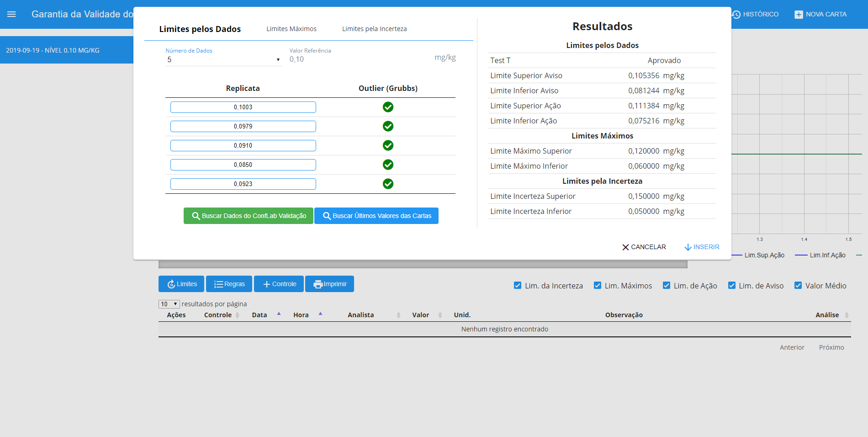The width and height of the screenshot is (868, 437).
Task: Open the resultados por página dropdown
Action: point(169,304)
